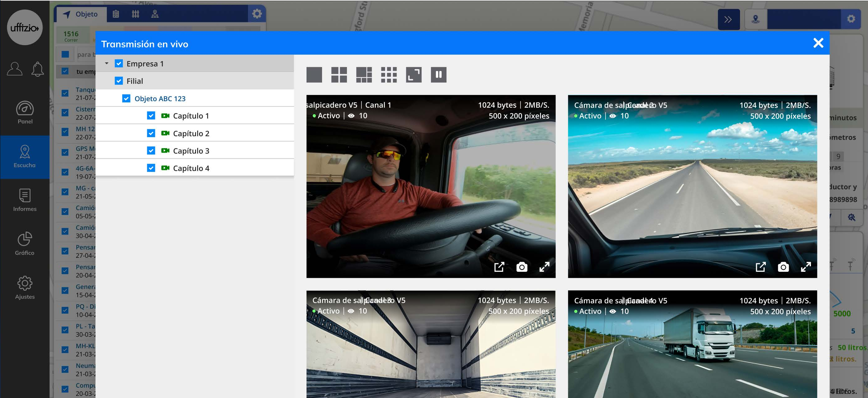Screen dimensions: 868x398
Task: Open the fence tab icon in background panel
Action: (x=135, y=14)
